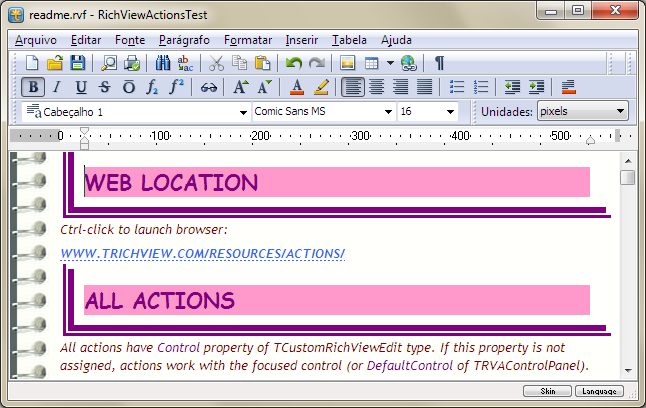Viewport: 646px width, 408px height.
Task: Click the Save document icon
Action: (x=77, y=63)
